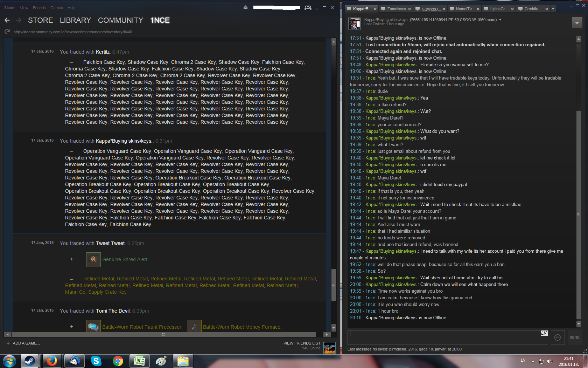588x368 pixels.
Task: Open the Friends menu
Action: point(39,8)
